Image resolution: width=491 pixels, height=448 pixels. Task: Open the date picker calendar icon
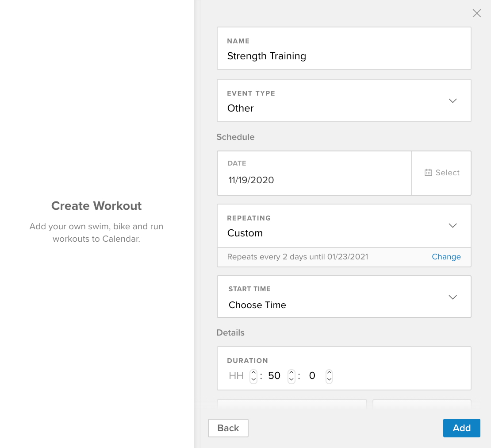click(428, 172)
